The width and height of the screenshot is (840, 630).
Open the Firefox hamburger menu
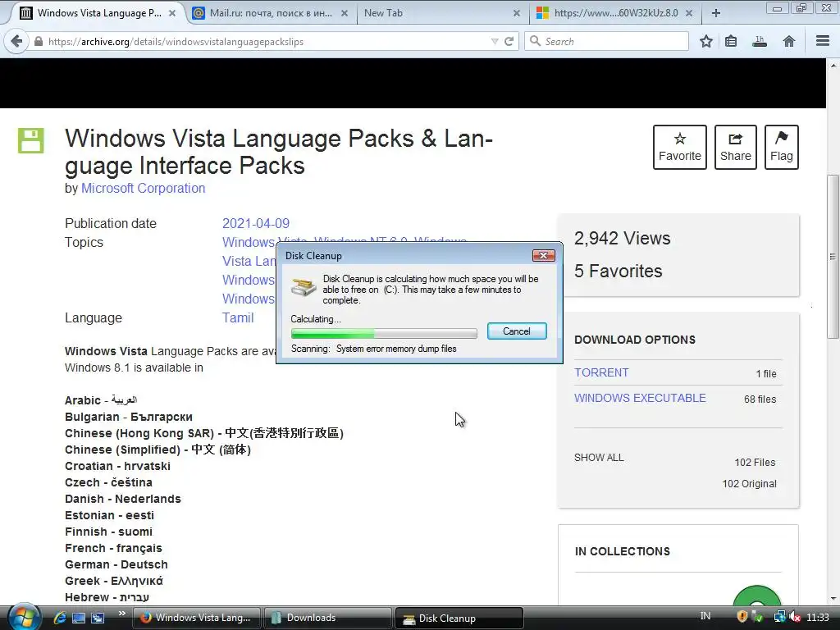coord(823,41)
